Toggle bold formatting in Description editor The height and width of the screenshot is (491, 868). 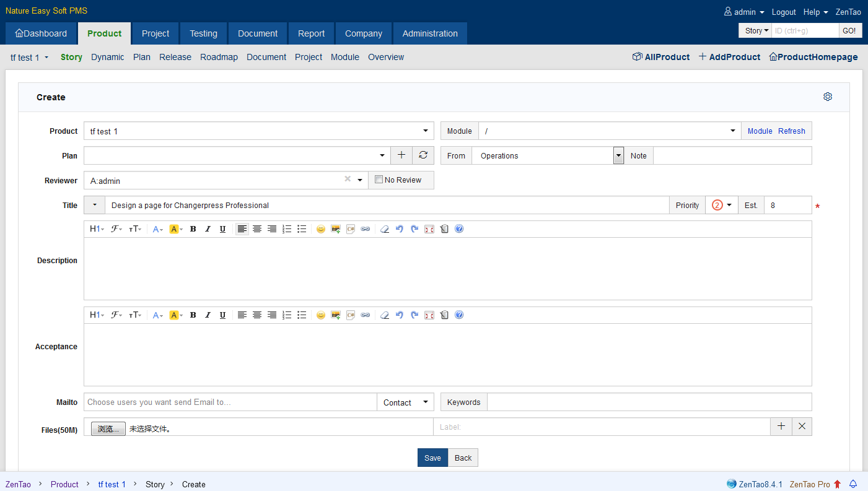click(x=193, y=229)
